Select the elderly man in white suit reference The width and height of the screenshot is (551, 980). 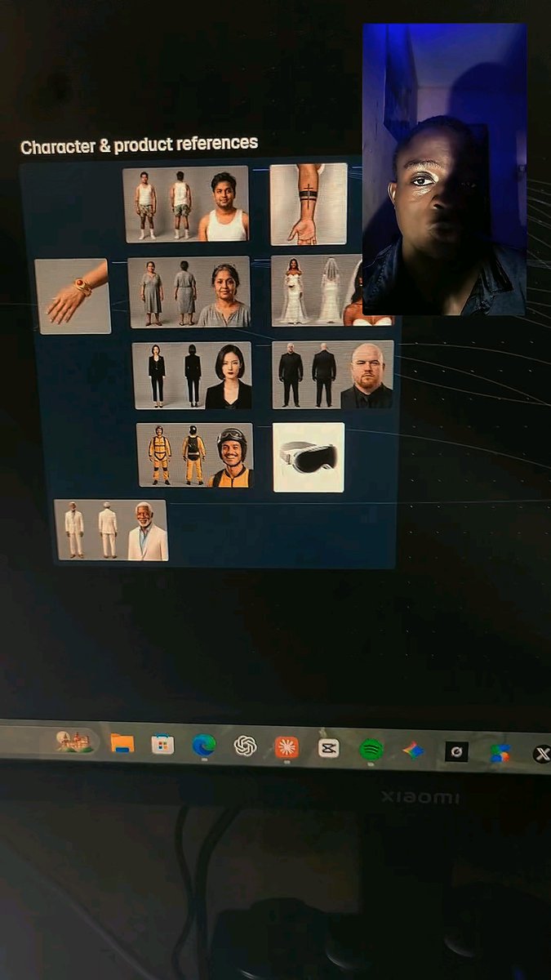coord(111,531)
